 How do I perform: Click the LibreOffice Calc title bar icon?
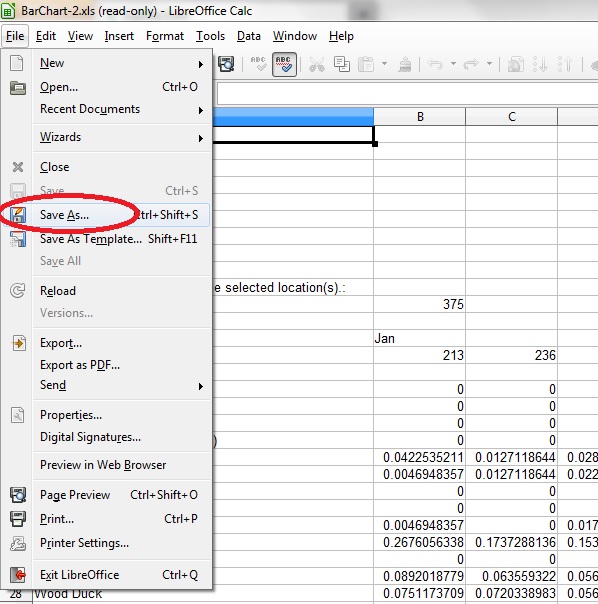(x=8, y=10)
